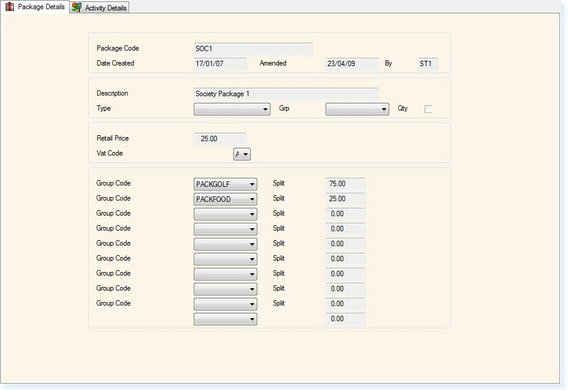568x391 pixels.
Task: Click the Package Code field SOC1
Action: tap(253, 49)
